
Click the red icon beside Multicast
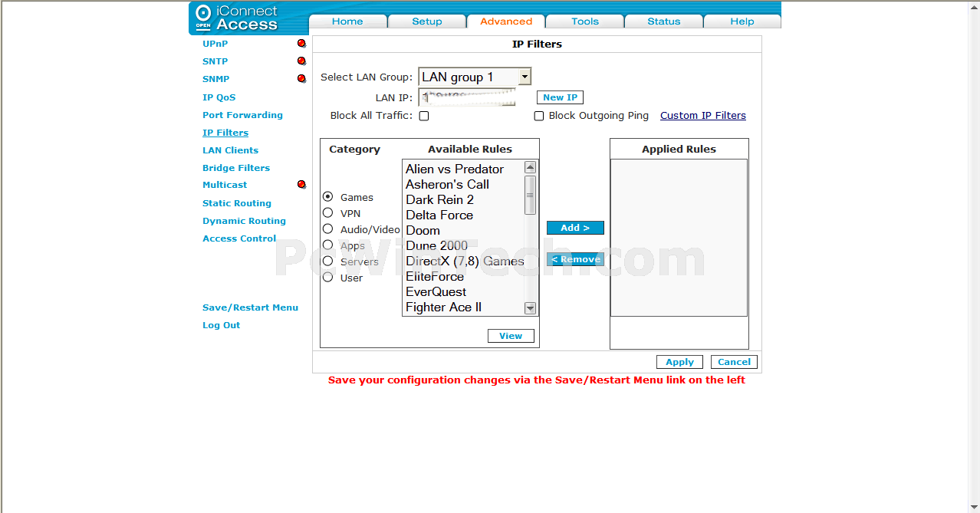click(x=301, y=185)
